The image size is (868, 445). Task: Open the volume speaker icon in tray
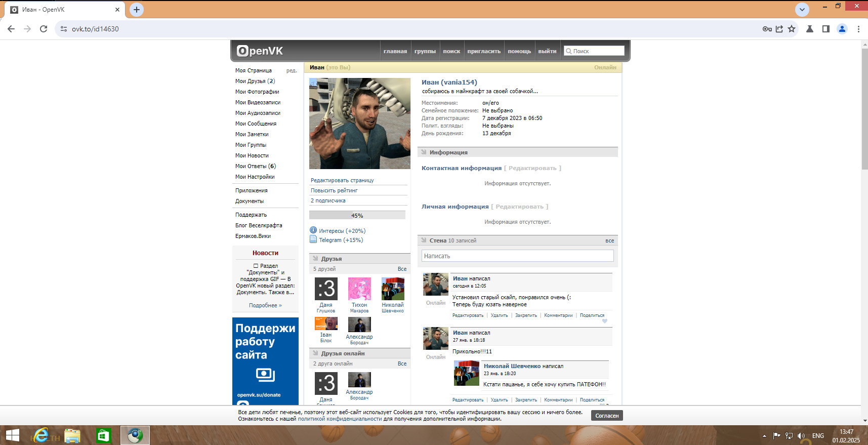pos(801,435)
